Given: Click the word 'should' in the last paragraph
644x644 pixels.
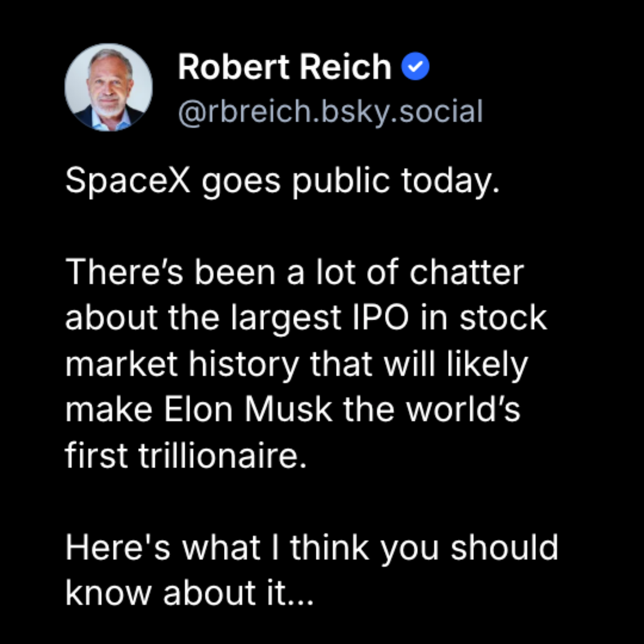Looking at the screenshot, I should pyautogui.click(x=504, y=547).
